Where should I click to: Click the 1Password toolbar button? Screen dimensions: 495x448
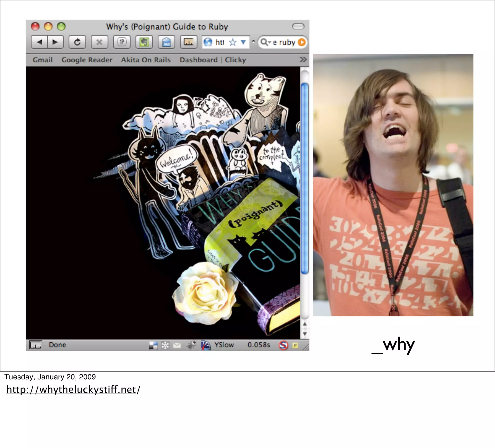pyautogui.click(x=122, y=42)
